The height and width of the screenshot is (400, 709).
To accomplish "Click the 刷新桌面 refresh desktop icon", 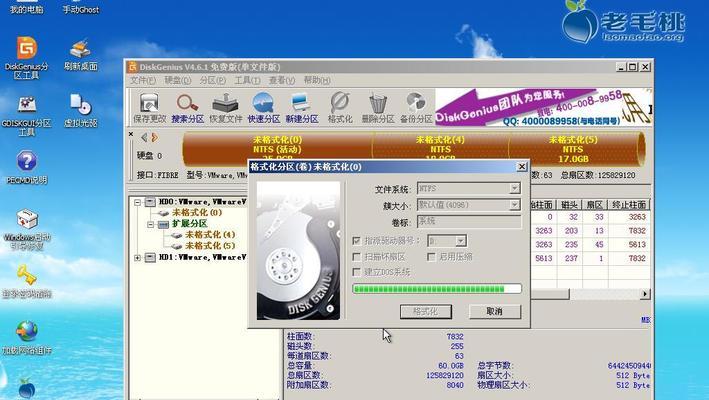I will (80, 55).
